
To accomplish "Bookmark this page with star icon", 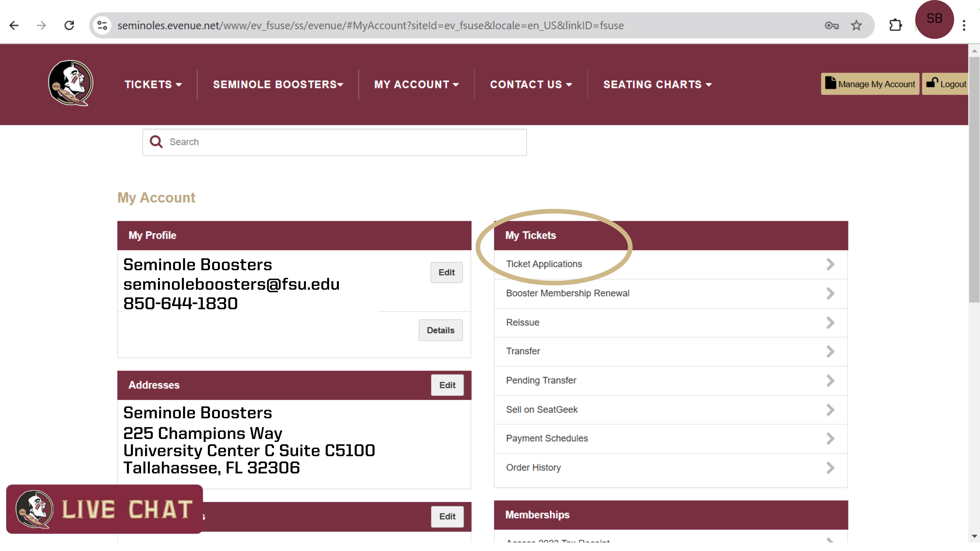I will [856, 25].
